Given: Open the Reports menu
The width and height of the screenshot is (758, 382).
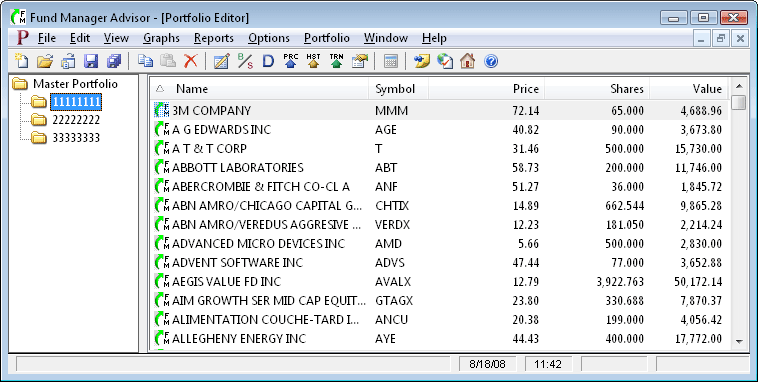Looking at the screenshot, I should [214, 38].
